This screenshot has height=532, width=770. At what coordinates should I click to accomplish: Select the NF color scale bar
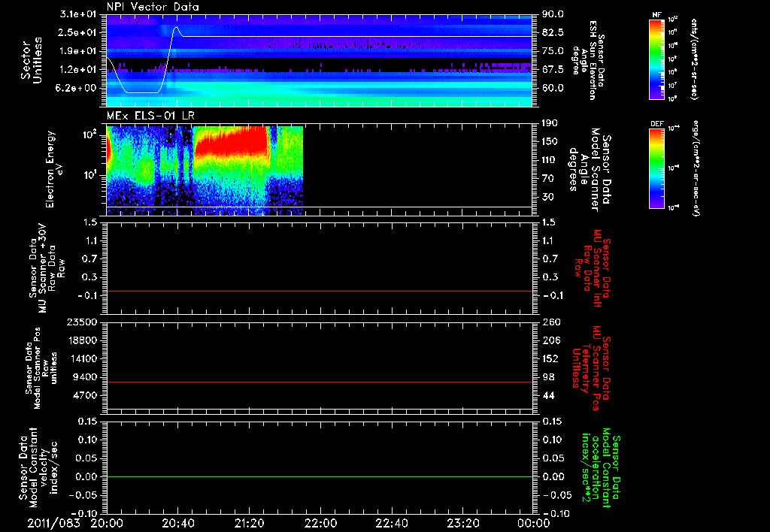656,59
